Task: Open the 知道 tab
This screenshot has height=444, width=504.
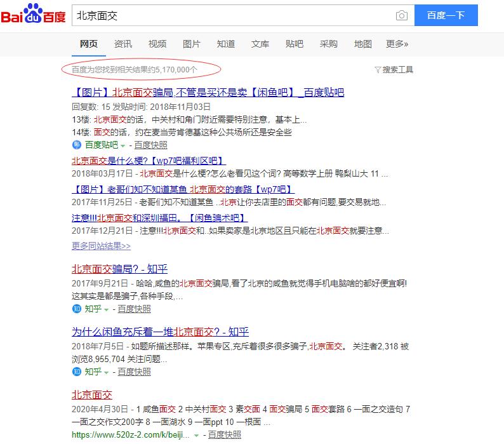Action: pyautogui.click(x=225, y=44)
